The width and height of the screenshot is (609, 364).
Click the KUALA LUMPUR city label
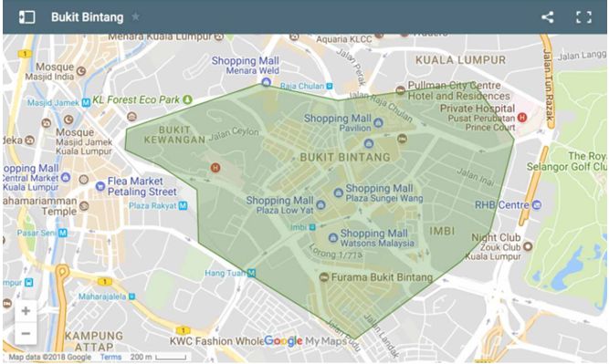[461, 60]
